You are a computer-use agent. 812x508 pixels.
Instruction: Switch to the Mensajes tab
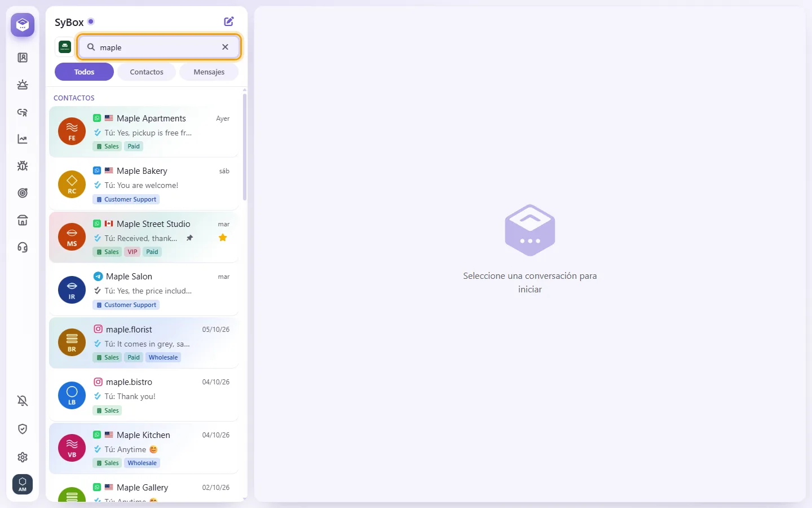209,72
